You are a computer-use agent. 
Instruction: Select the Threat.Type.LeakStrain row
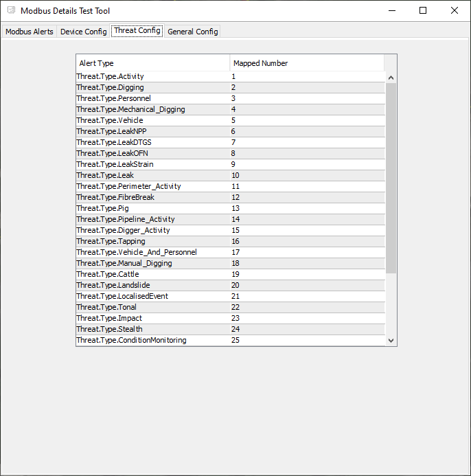click(231, 164)
